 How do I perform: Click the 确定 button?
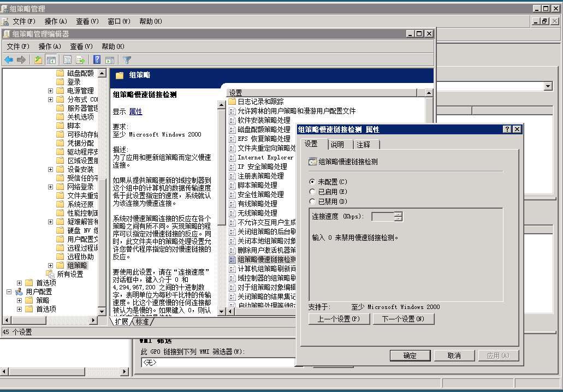click(x=410, y=355)
